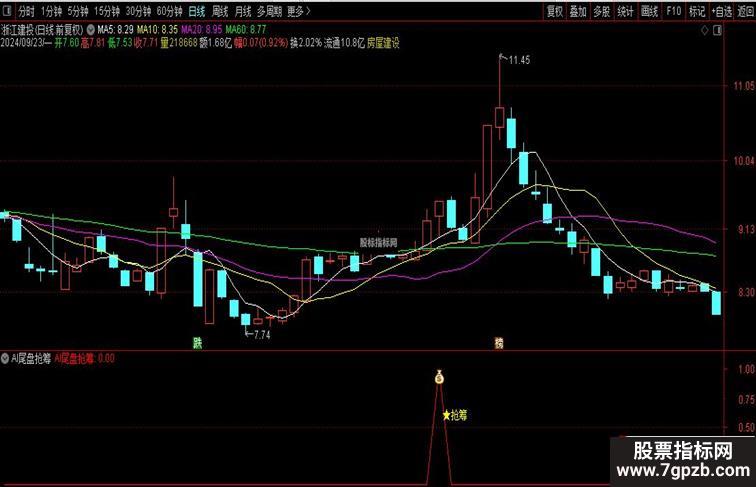Open the 多股 multi-stock view
Image resolution: width=756 pixels, height=487 pixels.
coord(602,11)
